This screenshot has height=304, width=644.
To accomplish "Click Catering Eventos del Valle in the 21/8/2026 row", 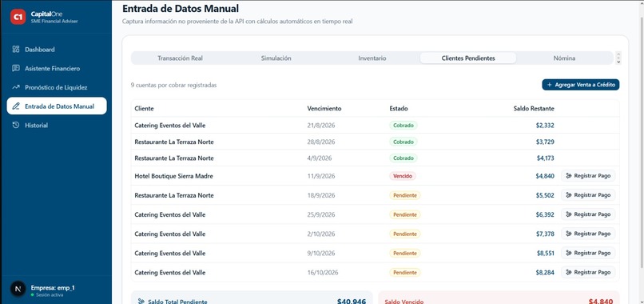I will click(170, 125).
